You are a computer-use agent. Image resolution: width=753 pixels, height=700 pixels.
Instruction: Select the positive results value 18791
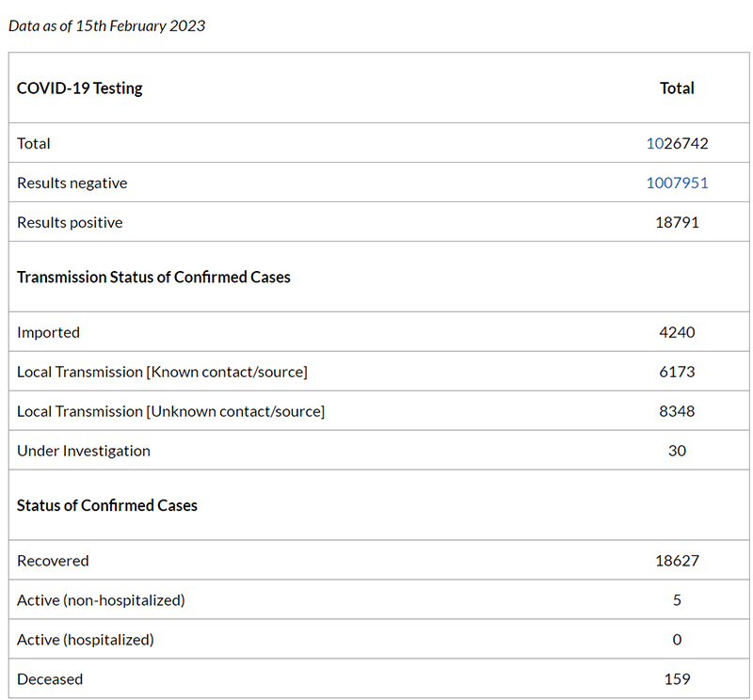[x=677, y=222]
